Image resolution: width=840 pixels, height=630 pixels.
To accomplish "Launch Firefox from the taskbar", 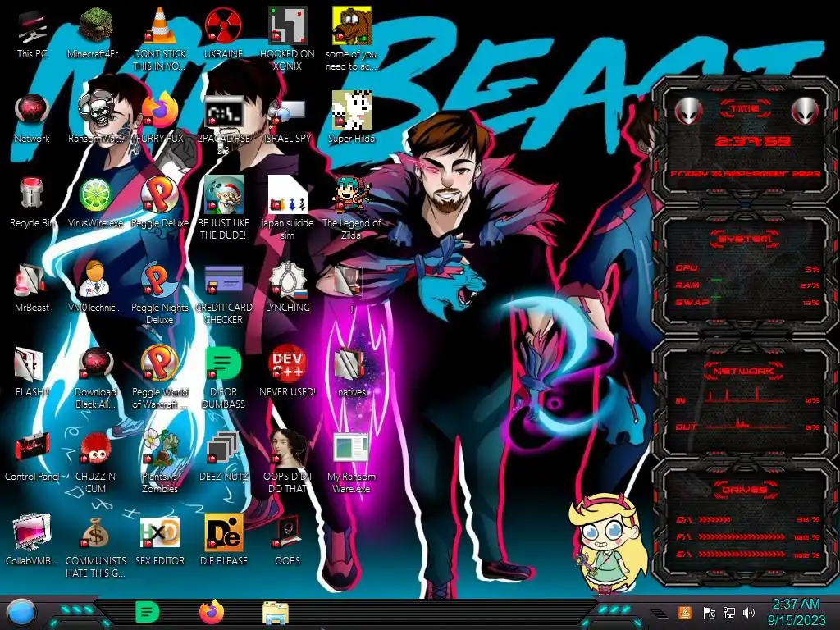I will 212,612.
